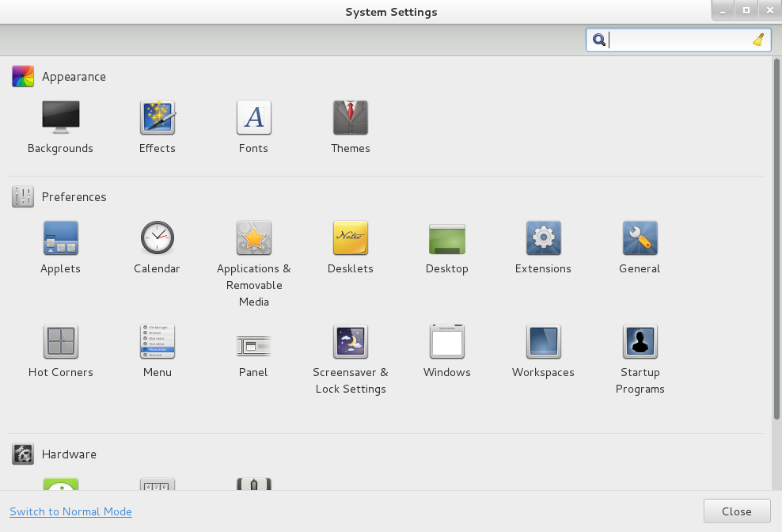
Task: Click inside the search field
Action: coord(678,40)
